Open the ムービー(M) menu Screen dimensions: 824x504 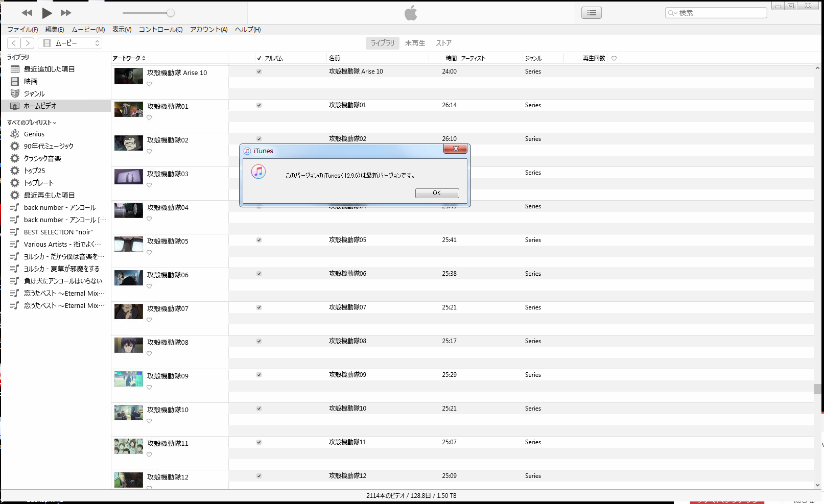click(88, 30)
